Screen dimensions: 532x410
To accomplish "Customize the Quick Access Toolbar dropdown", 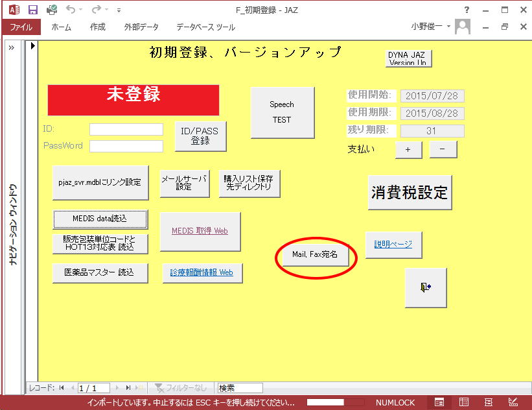I will pos(119,10).
